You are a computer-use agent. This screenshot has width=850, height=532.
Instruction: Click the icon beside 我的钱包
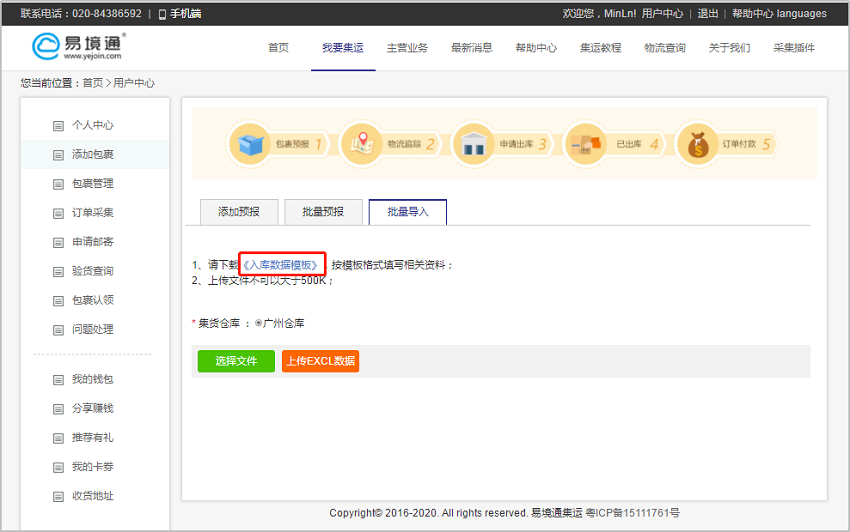tap(58, 380)
